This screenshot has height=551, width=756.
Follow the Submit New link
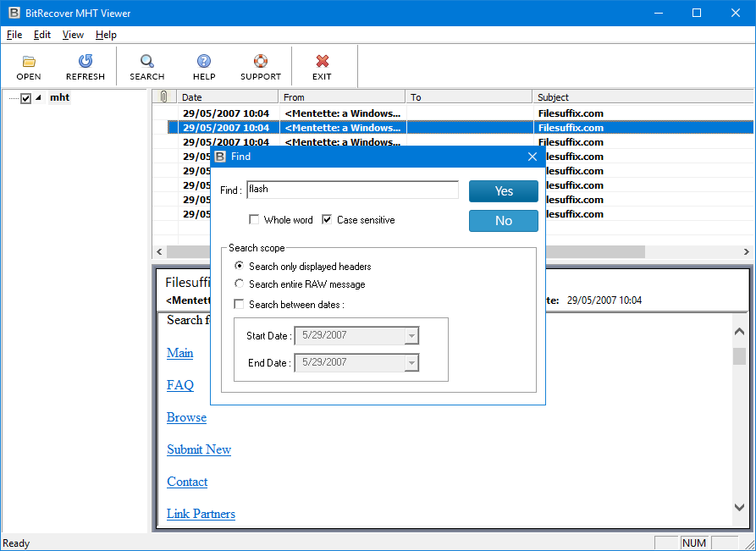pos(199,449)
